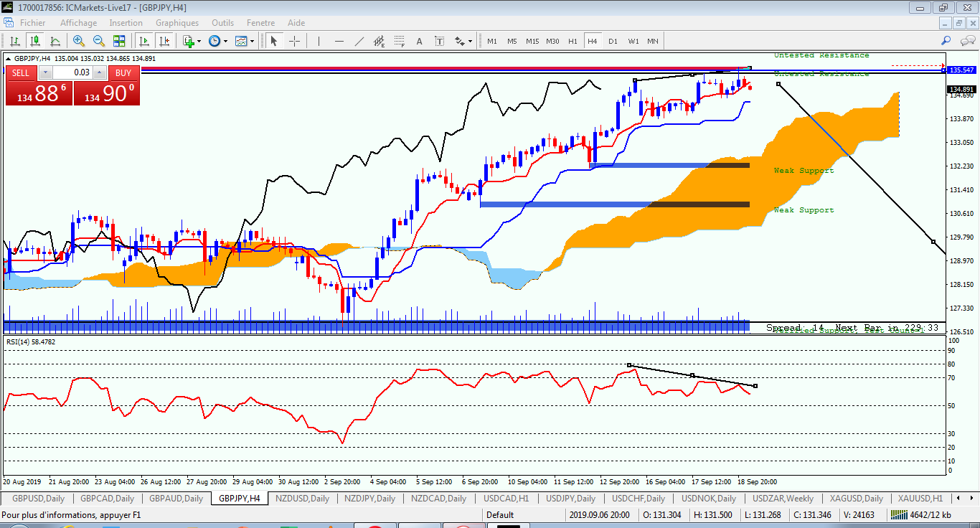This screenshot has height=528, width=980.
Task: Select the crosshair cursor tool
Action: (x=294, y=41)
